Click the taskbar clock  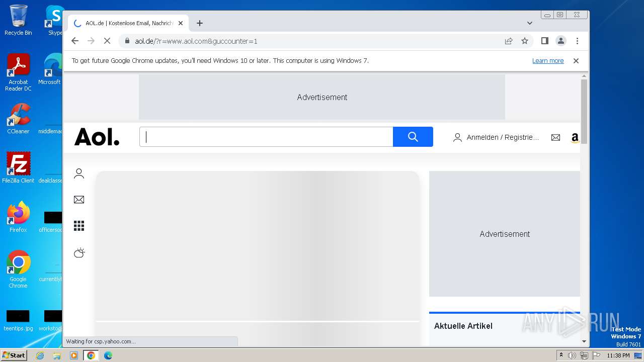(x=618, y=355)
